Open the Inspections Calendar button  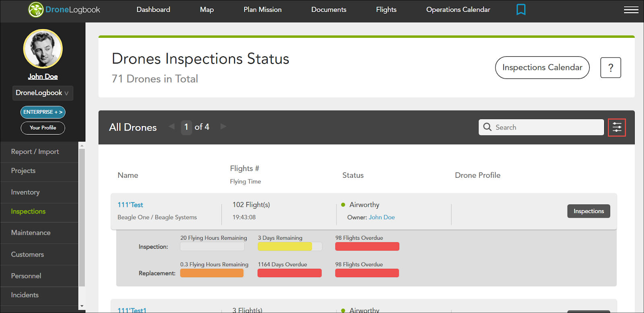[x=542, y=68]
